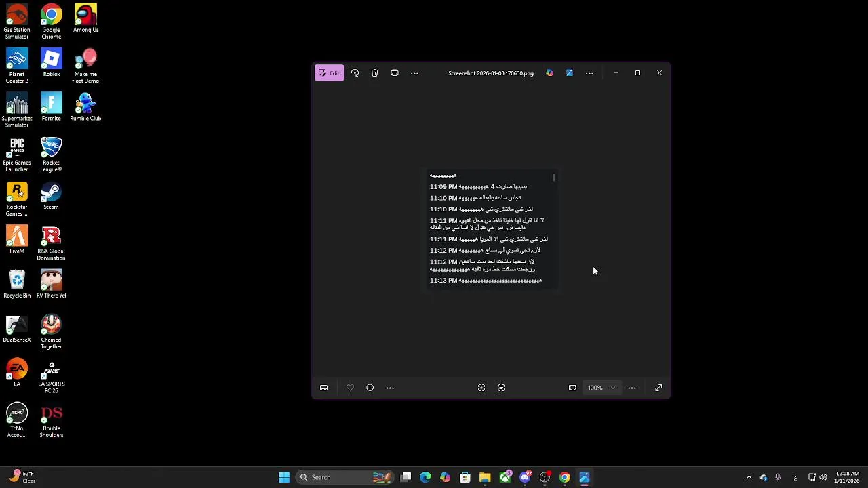Viewport: 868px width, 488px height.
Task: Open Microsoft Store from taskbar
Action: pos(465,477)
